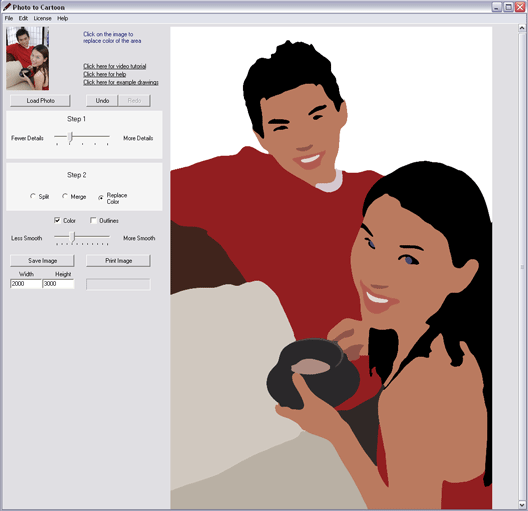The image size is (528, 511).
Task: Open the Help menu
Action: click(x=62, y=18)
